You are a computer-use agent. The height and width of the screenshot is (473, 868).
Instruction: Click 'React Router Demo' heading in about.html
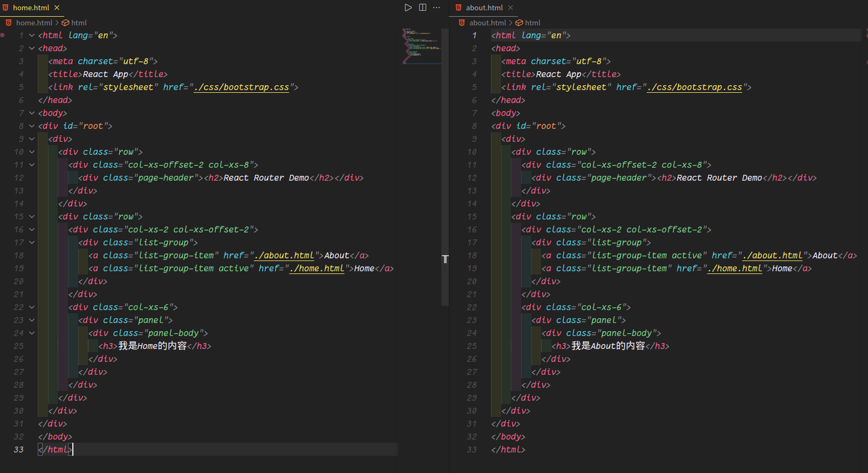[x=720, y=178]
